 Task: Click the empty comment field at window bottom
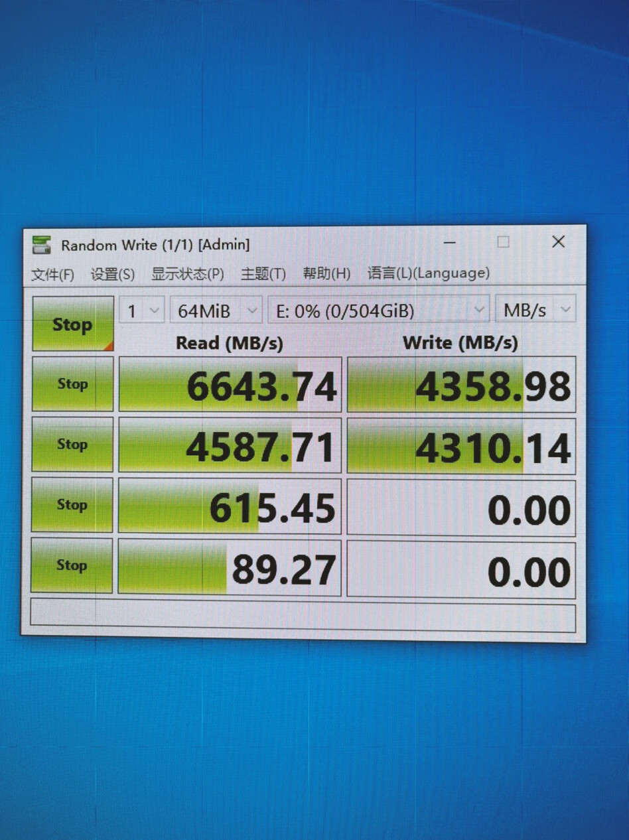(x=303, y=616)
